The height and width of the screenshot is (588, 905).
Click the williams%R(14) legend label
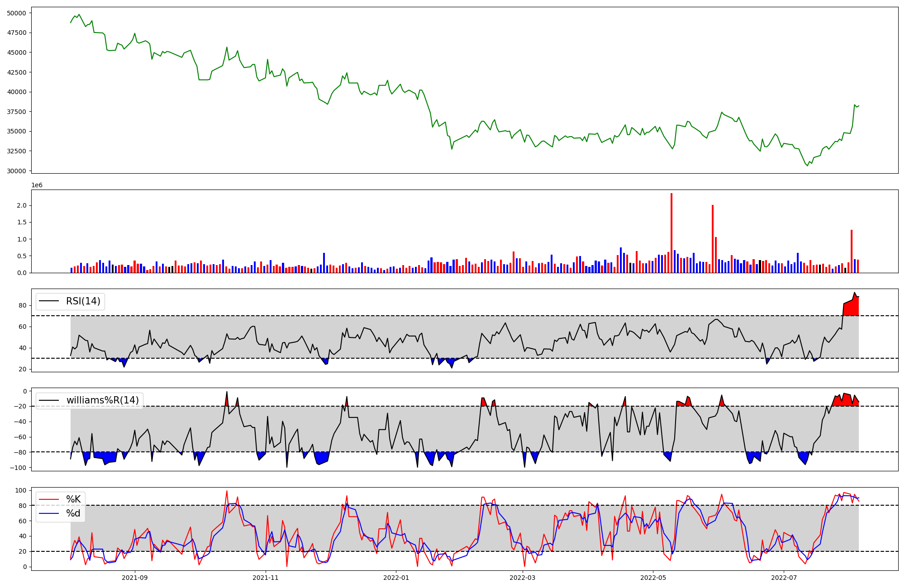[102, 400]
